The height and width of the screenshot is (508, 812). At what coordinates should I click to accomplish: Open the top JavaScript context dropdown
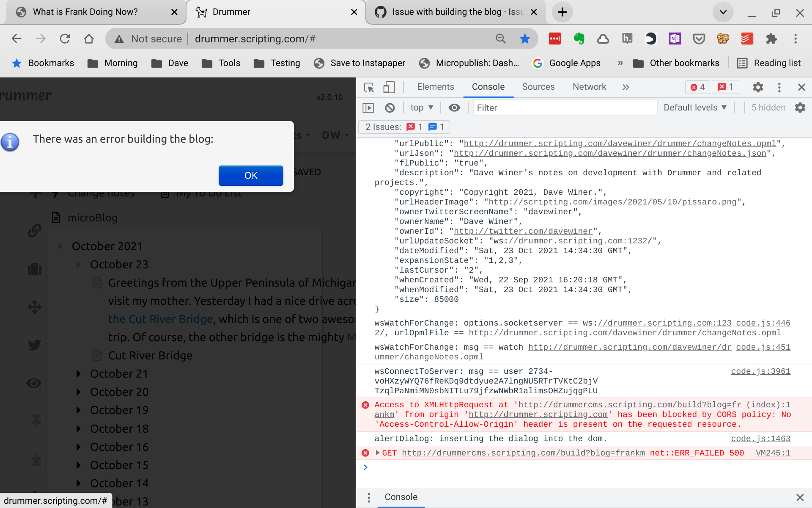(x=421, y=108)
